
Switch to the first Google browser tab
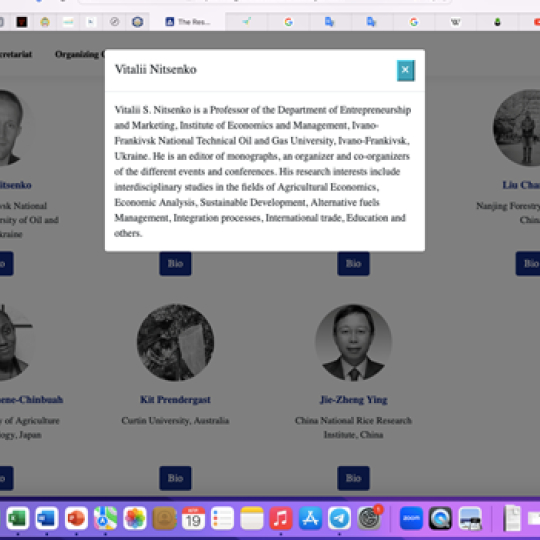(289, 22)
